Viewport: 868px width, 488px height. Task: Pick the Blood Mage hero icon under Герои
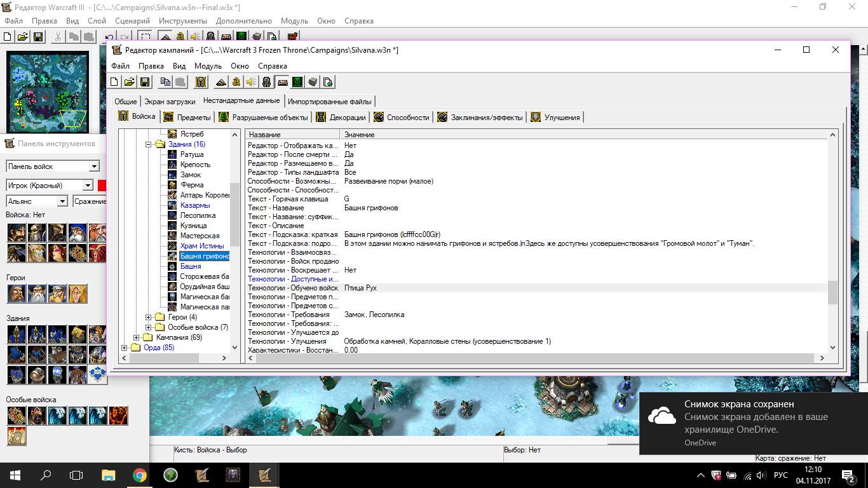tap(78, 294)
